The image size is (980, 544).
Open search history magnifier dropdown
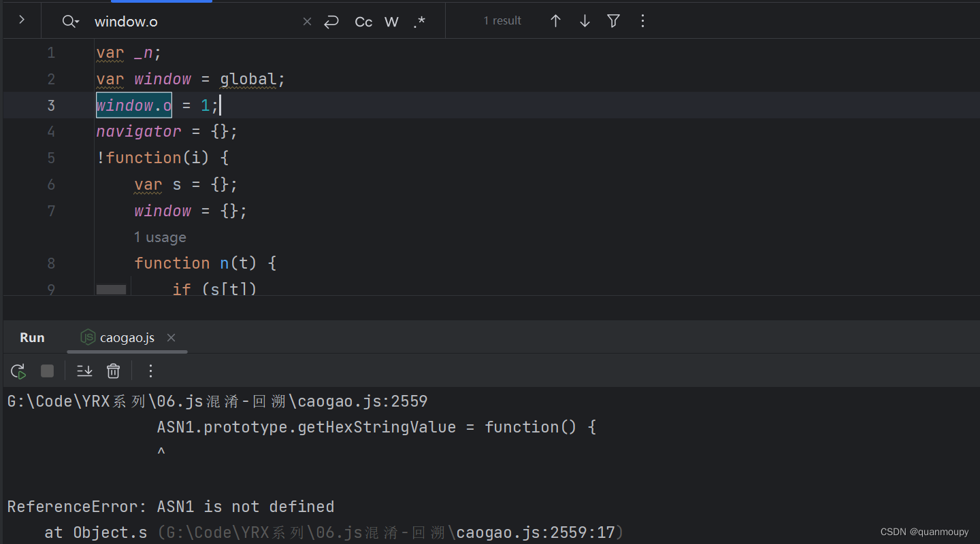71,21
